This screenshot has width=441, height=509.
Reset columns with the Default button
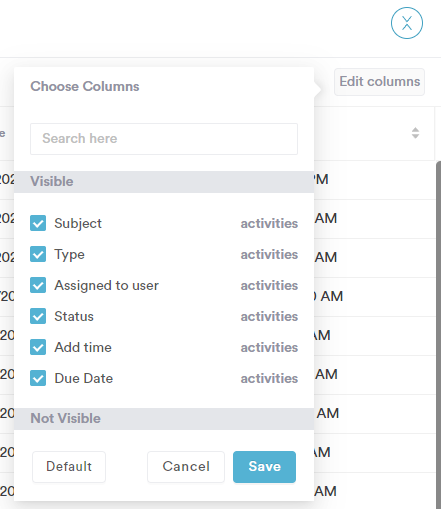tap(69, 467)
